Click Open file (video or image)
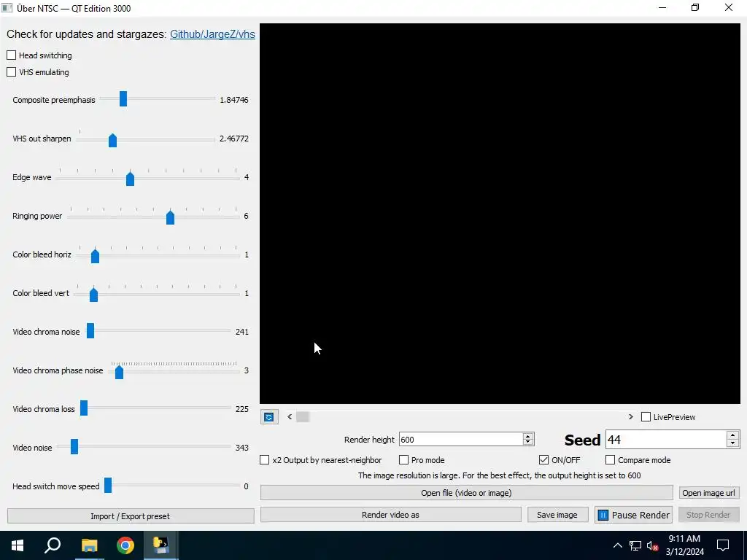This screenshot has height=560, width=747. [x=466, y=493]
